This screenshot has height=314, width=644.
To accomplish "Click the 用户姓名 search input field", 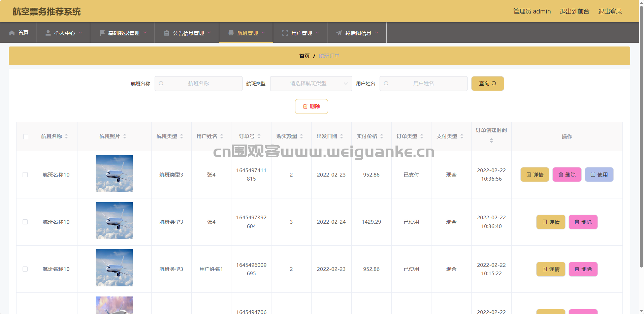I will click(423, 84).
